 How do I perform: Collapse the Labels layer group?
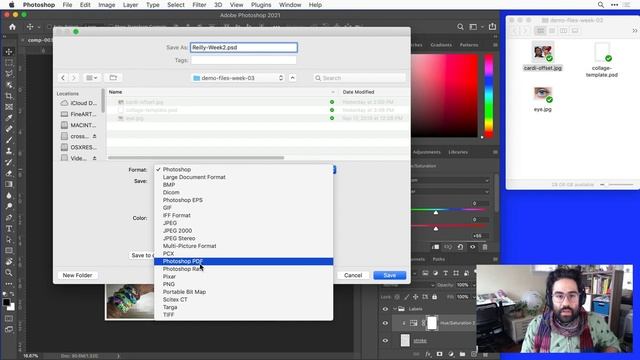395,309
